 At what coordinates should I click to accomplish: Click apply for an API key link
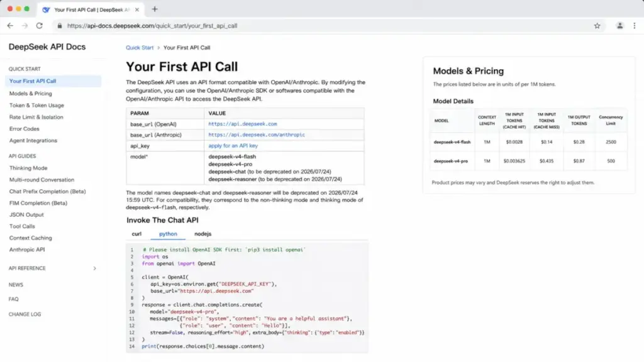(233, 146)
